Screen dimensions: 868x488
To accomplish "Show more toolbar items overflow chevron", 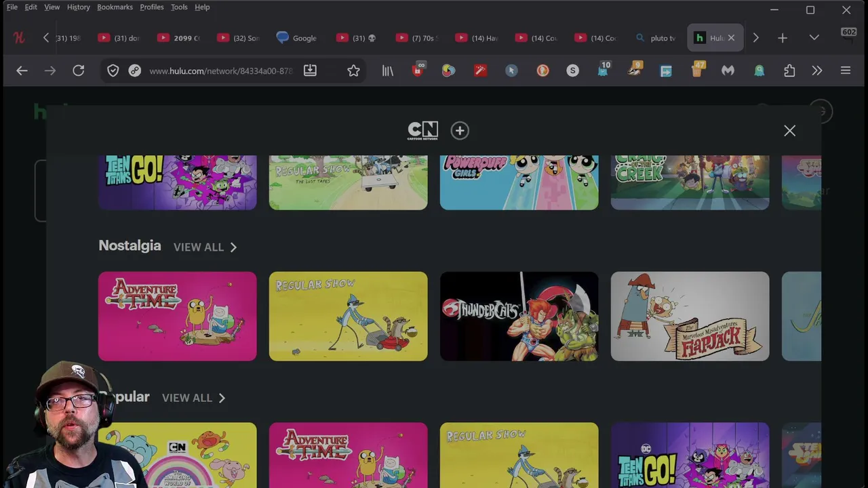I will pos(817,70).
